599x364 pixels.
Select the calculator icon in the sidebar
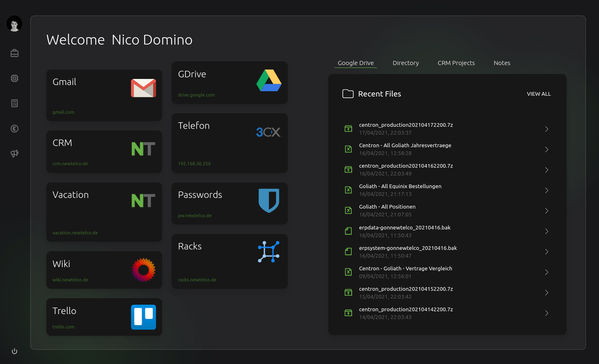coord(14,103)
